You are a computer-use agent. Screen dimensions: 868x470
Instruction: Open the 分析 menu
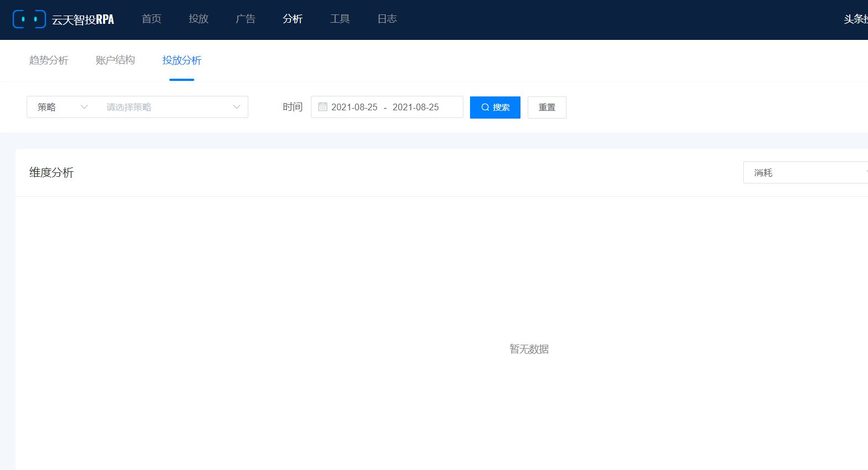[x=293, y=19]
